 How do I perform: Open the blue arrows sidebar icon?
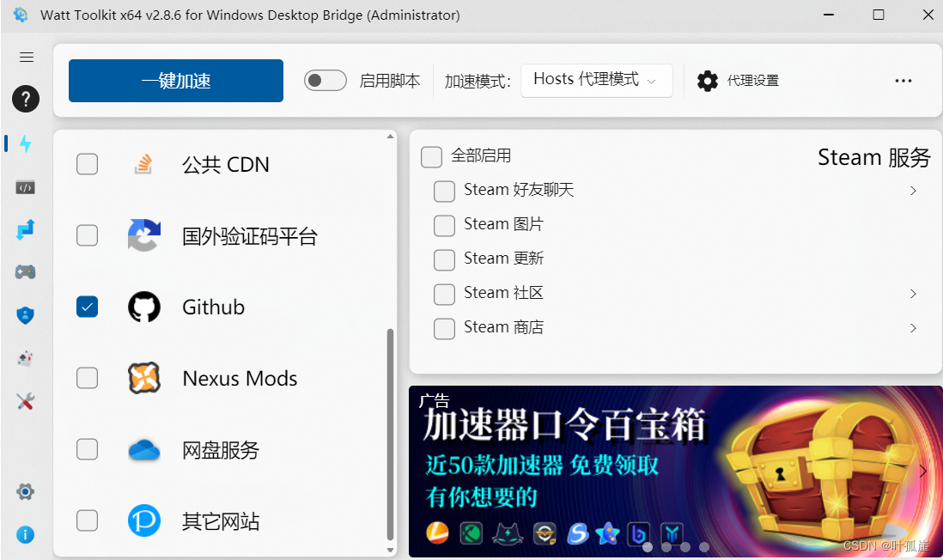coord(25,230)
